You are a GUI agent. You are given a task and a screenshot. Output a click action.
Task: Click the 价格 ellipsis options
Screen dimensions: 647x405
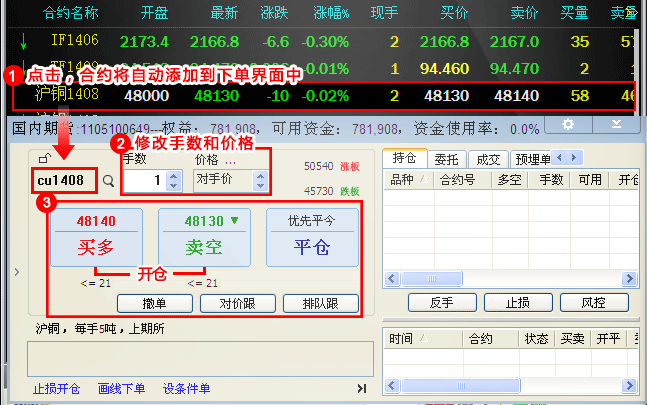click(230, 159)
